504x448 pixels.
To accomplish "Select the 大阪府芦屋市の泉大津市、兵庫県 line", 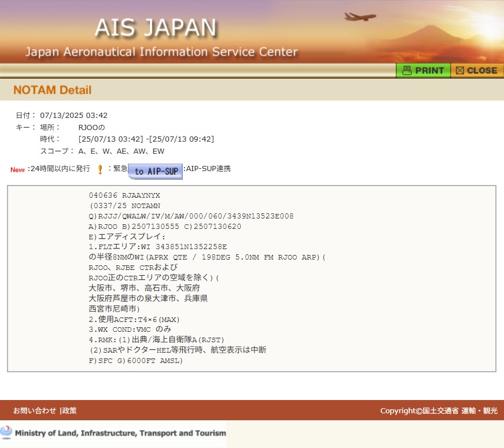I will 148,298.
